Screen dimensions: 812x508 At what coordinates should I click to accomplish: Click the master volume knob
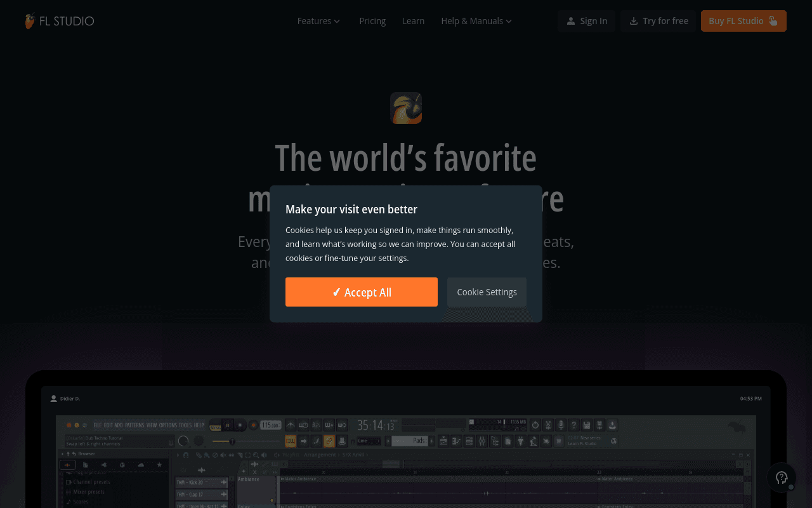click(x=183, y=441)
